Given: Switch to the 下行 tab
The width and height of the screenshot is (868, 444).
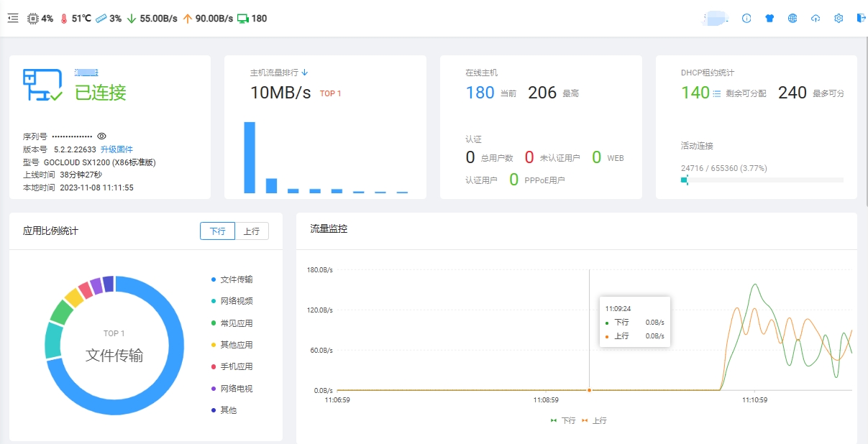Looking at the screenshot, I should point(217,231).
